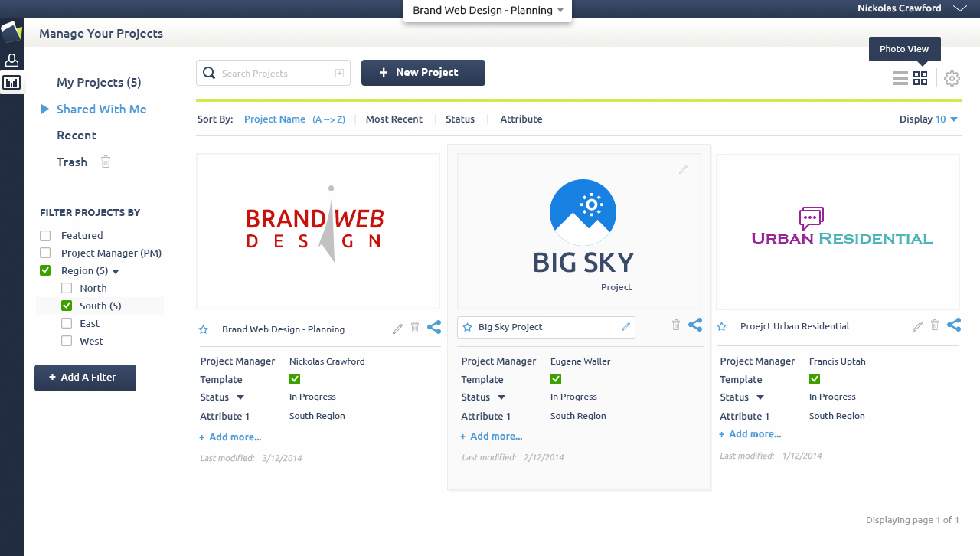Sort by Status
The height and width of the screenshot is (556, 980).
[x=460, y=119]
